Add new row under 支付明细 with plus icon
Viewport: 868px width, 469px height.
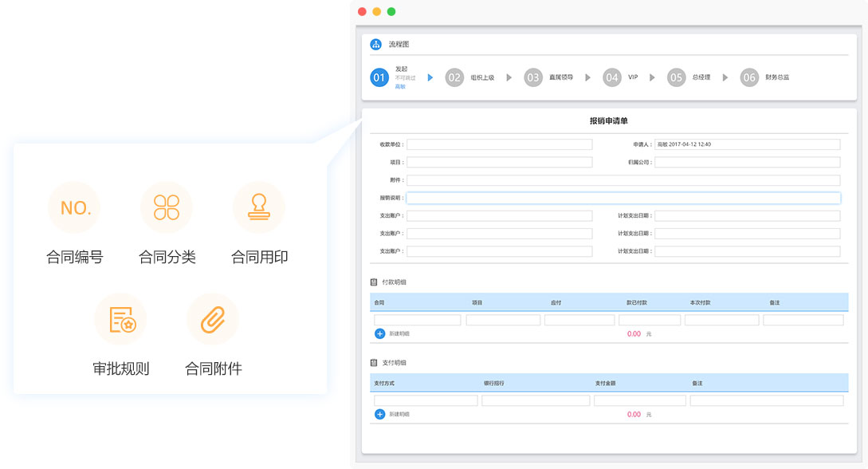pyautogui.click(x=379, y=414)
